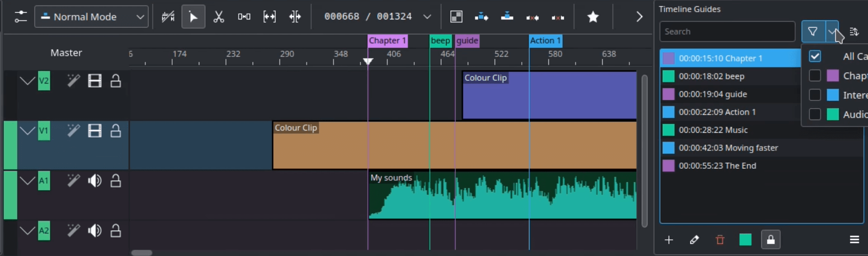
Task: Click the favorite effects star icon
Action: [593, 17]
